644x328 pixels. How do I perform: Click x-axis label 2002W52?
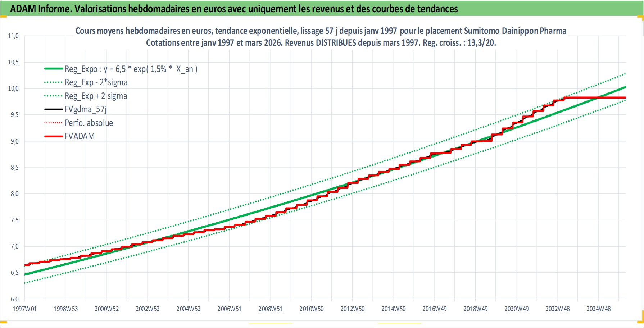point(148,309)
